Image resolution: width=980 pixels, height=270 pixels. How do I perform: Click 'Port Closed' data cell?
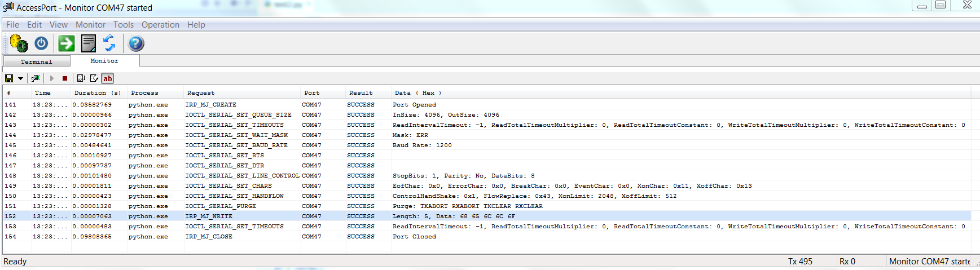click(x=414, y=237)
